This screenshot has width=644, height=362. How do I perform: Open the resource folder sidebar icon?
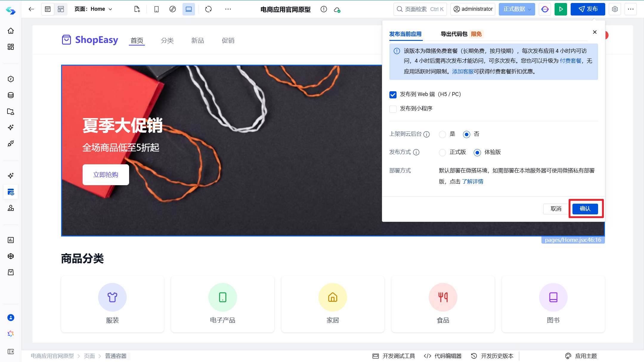pyautogui.click(x=11, y=111)
